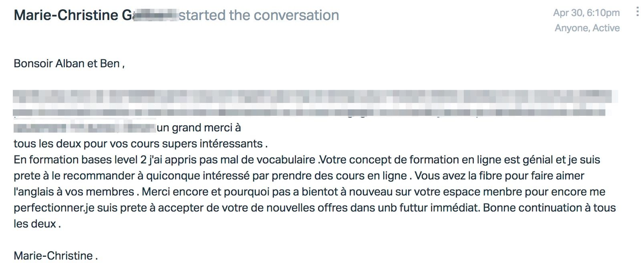Screen dimensions: 644x270
Task: Click the greeting 'Bonsoir Alban et Ben'
Action: click(66, 63)
